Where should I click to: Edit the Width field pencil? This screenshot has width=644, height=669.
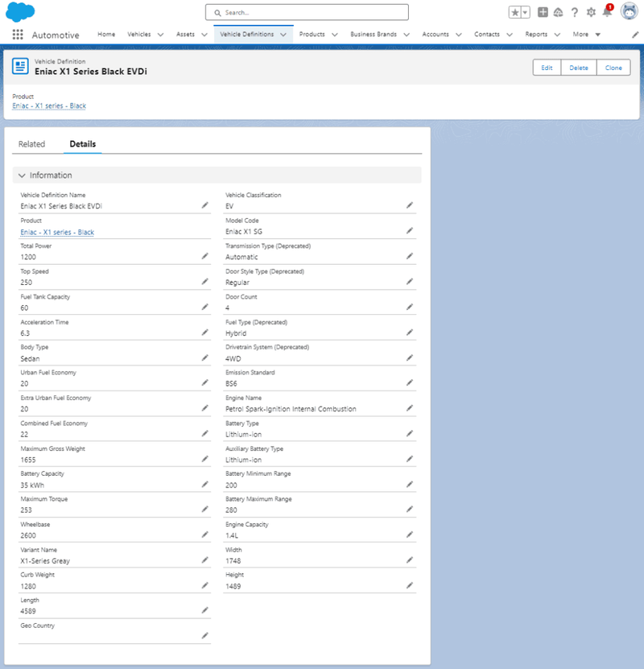pos(410,560)
